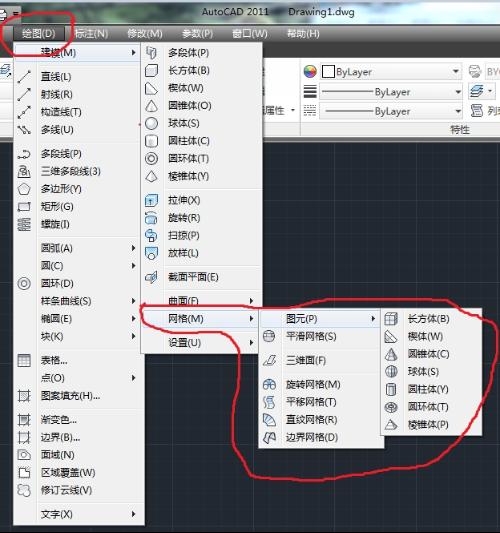Select the solid 球体(S) sphere icon
Image resolution: width=500 pixels, height=533 pixels.
pyautogui.click(x=151, y=123)
